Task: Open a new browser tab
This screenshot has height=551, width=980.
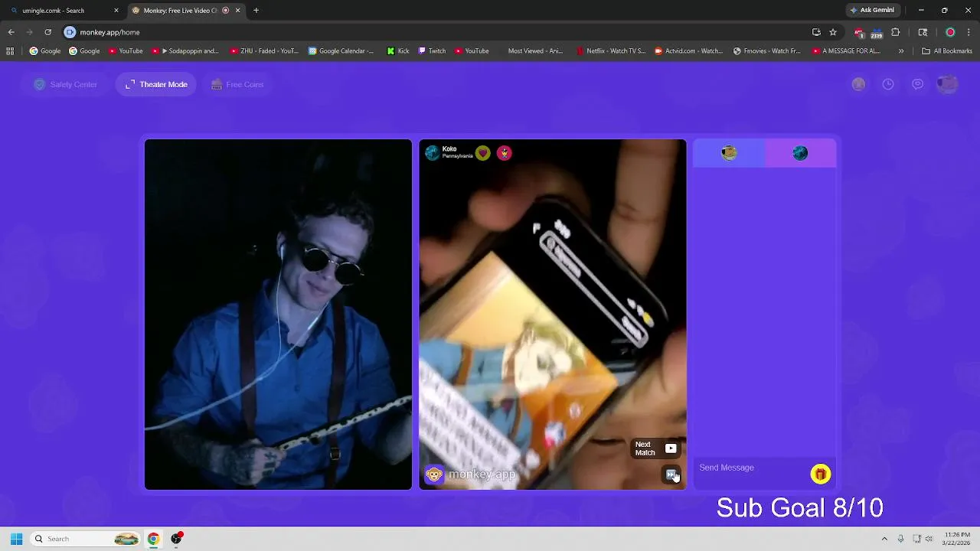Action: point(256,11)
